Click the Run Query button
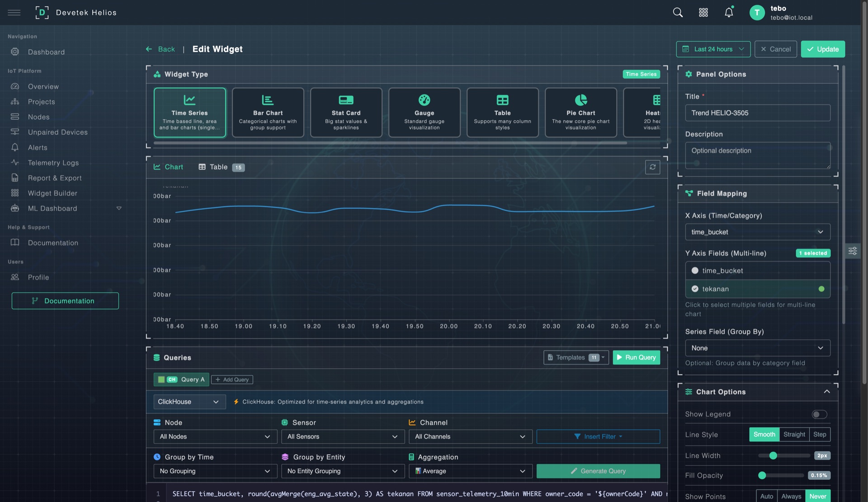The width and height of the screenshot is (868, 502). tap(636, 357)
